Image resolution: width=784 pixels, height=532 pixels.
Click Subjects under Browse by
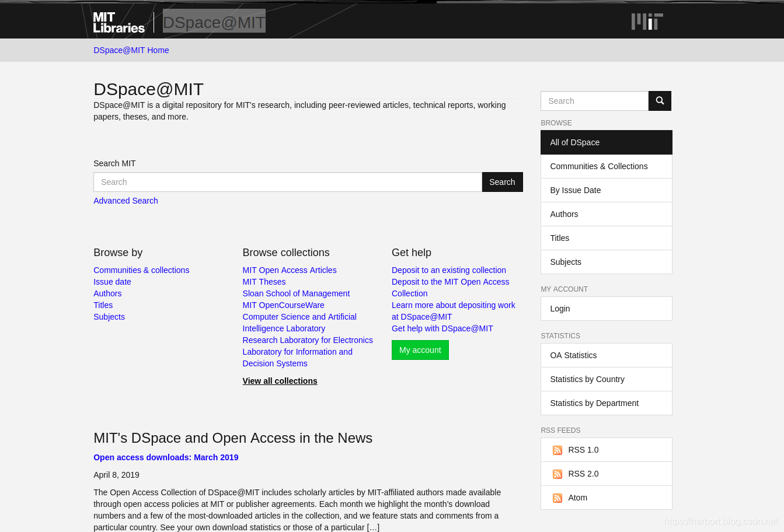click(x=109, y=317)
